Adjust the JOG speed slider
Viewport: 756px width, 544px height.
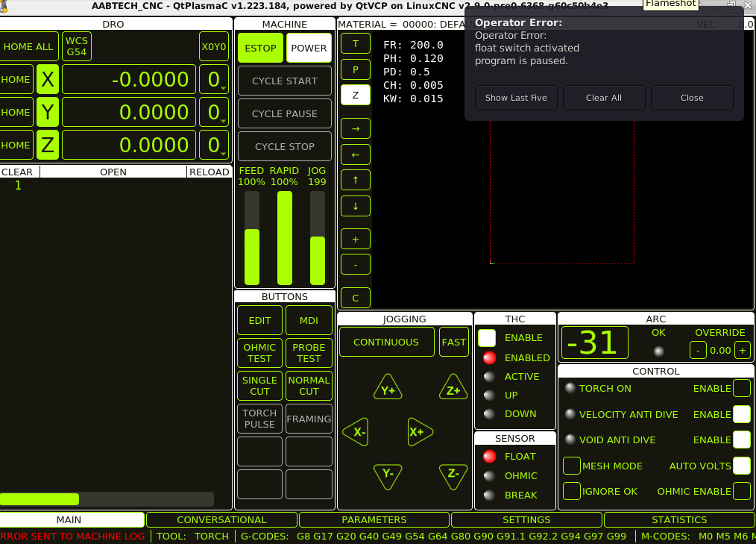318,238
